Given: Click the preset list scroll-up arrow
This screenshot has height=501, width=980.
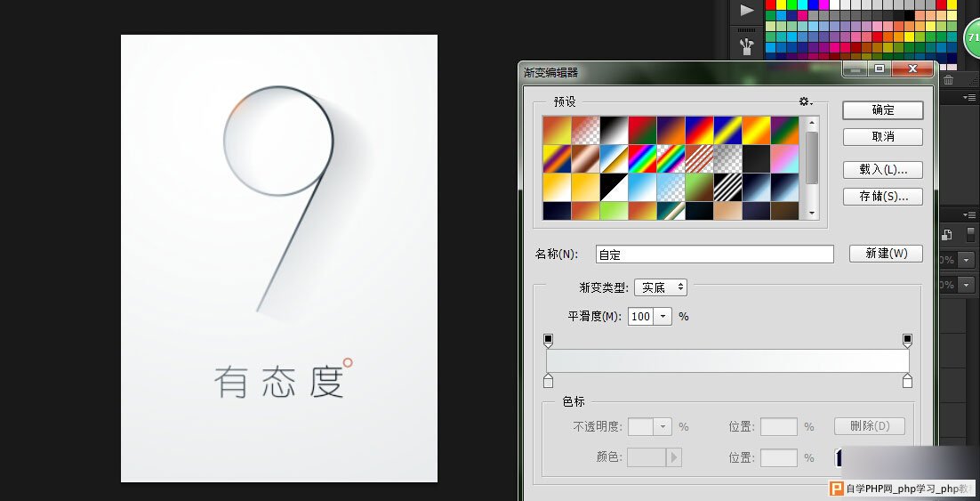Looking at the screenshot, I should (812, 123).
